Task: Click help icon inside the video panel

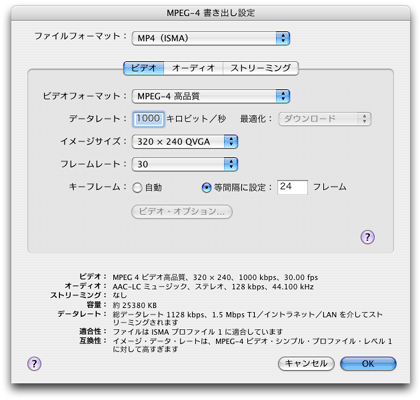Action: click(x=367, y=237)
